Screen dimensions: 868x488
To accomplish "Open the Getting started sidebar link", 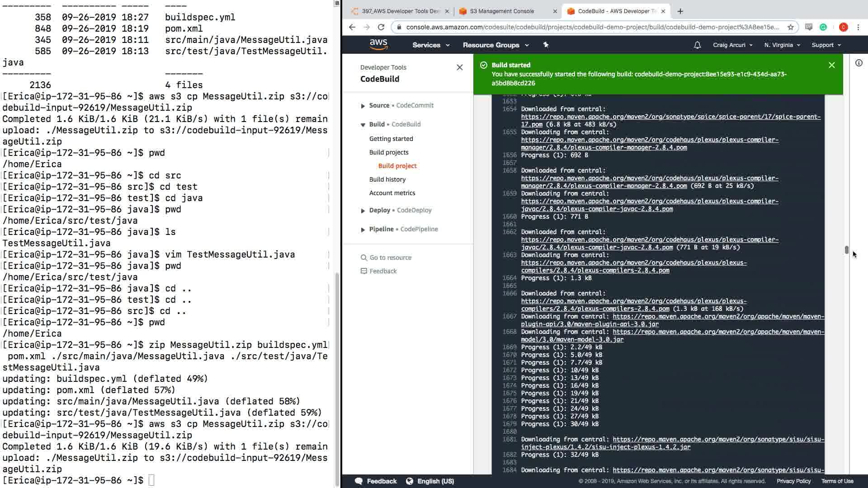I will pos(391,139).
